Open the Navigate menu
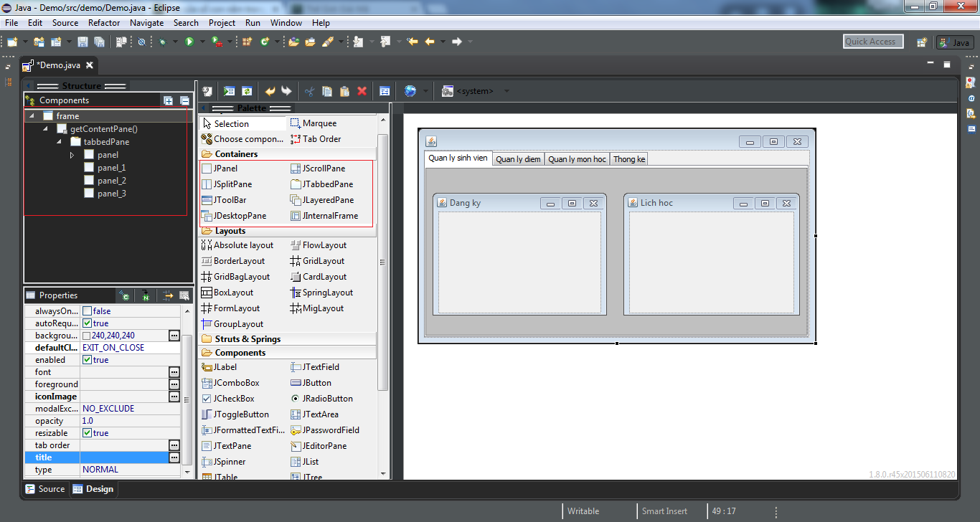The height and width of the screenshot is (522, 980). click(147, 22)
